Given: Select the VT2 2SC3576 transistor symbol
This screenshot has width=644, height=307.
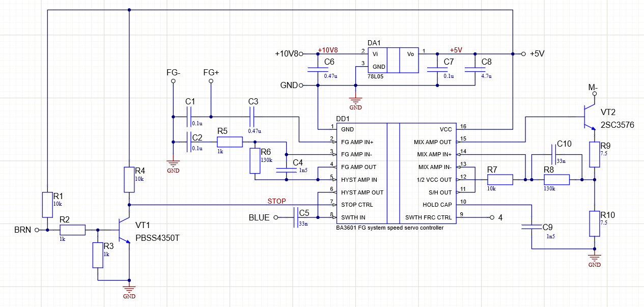Looking at the screenshot, I should pos(588,117).
